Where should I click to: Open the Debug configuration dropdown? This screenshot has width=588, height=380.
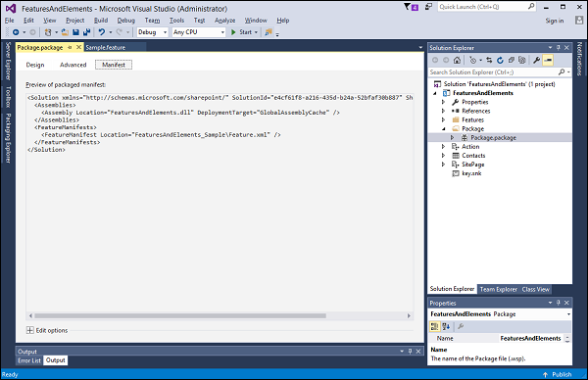[x=153, y=32]
